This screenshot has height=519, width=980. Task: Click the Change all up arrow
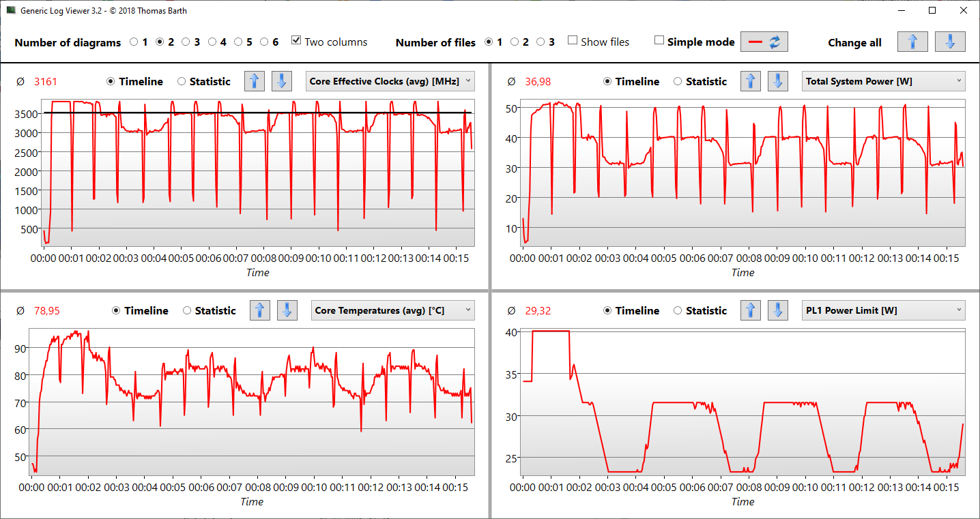click(x=912, y=42)
